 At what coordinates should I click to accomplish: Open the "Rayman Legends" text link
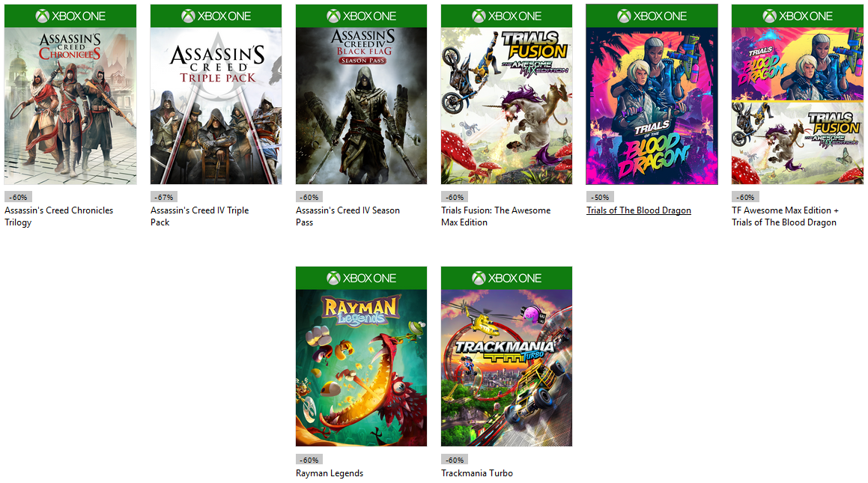tap(330, 473)
